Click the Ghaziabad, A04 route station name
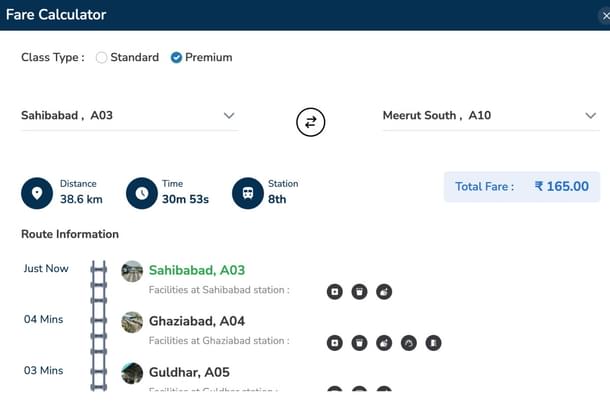This screenshot has width=610, height=407. 196,321
